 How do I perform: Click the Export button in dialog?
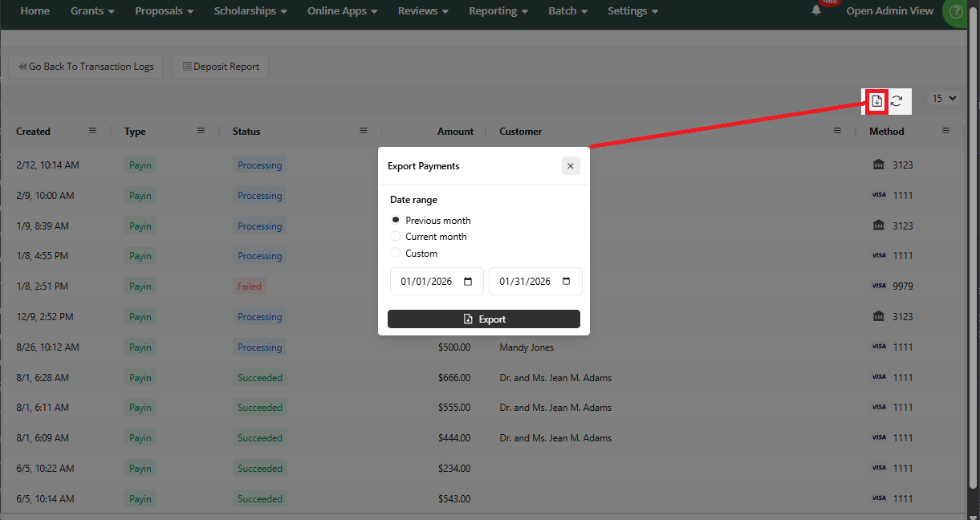pyautogui.click(x=484, y=319)
